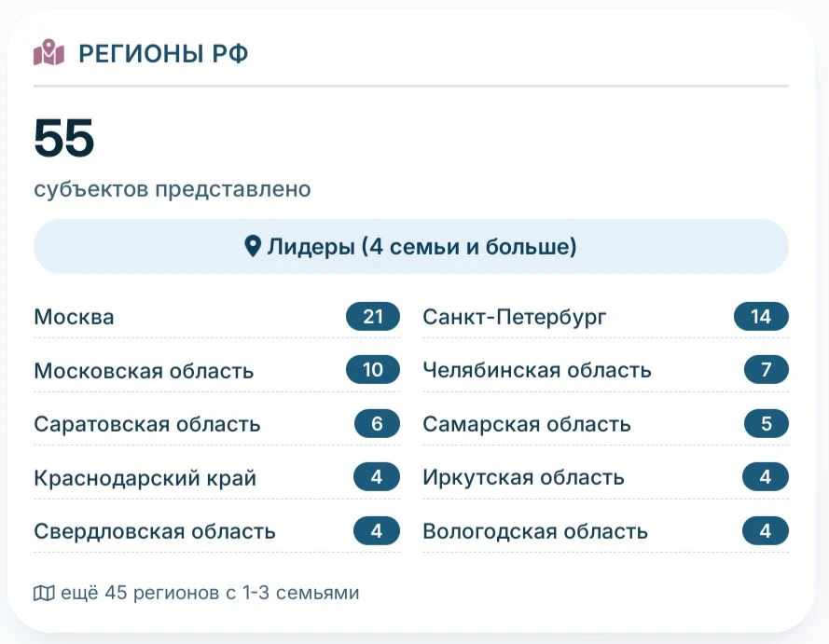
Task: Select the Московская область row label
Action: pyautogui.click(x=144, y=371)
